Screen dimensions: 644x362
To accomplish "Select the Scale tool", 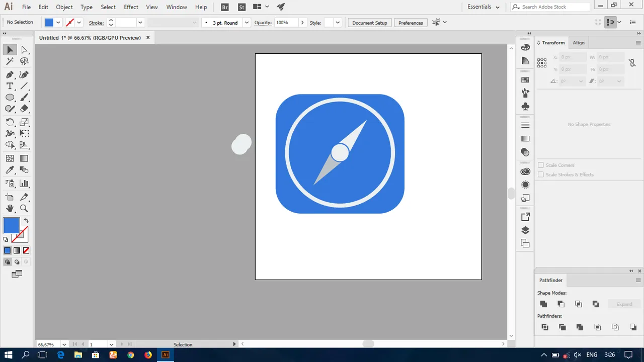I will tap(24, 122).
